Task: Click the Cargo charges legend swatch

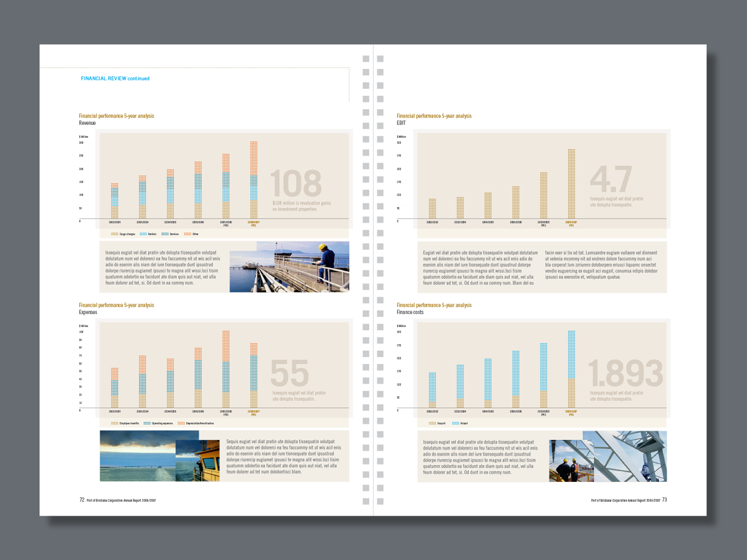Action: (x=115, y=234)
